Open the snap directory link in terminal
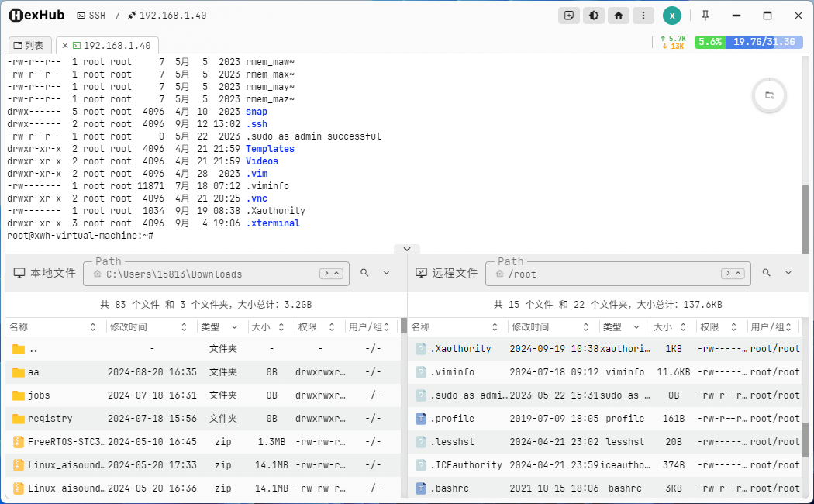 pyautogui.click(x=256, y=111)
